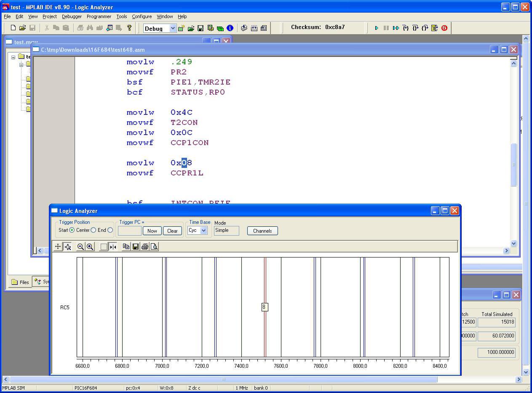The image size is (532, 393).
Task: Open the File menu
Action: (7, 16)
